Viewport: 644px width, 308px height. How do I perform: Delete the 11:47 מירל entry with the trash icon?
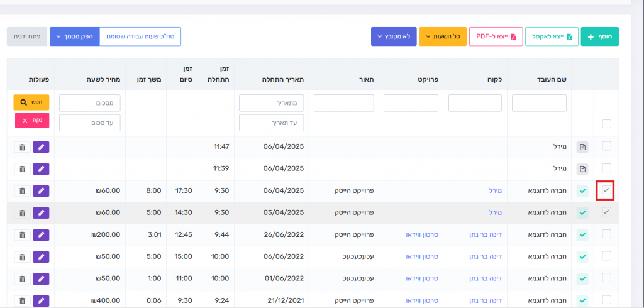pos(23,147)
